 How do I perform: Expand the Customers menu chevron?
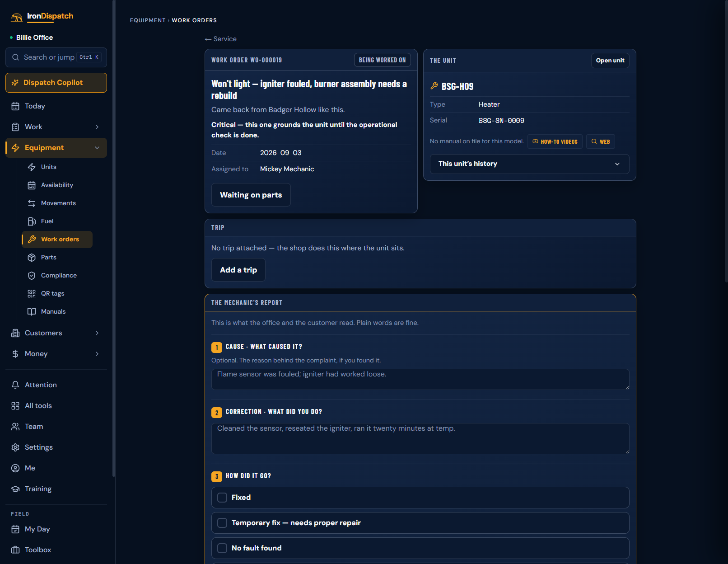coord(97,333)
